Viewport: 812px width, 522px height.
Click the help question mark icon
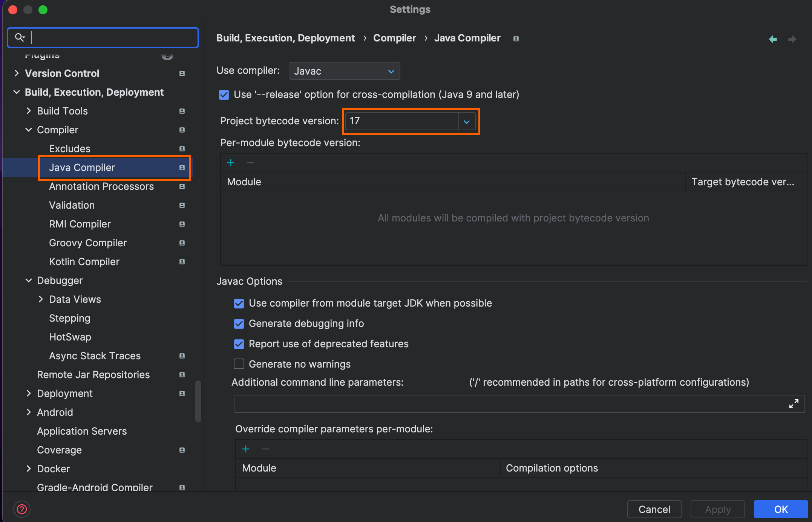pyautogui.click(x=22, y=509)
